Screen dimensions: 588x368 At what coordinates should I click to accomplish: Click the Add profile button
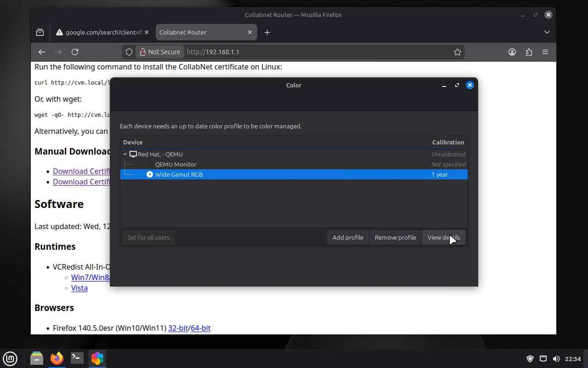click(x=348, y=237)
